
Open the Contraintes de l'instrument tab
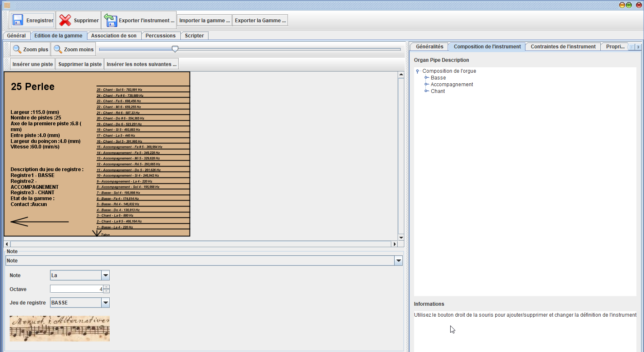tap(563, 47)
